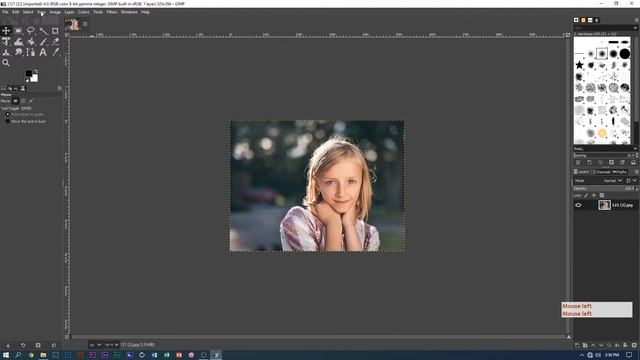The height and width of the screenshot is (360, 640).
Task: Open the Filters menu
Action: tap(112, 12)
